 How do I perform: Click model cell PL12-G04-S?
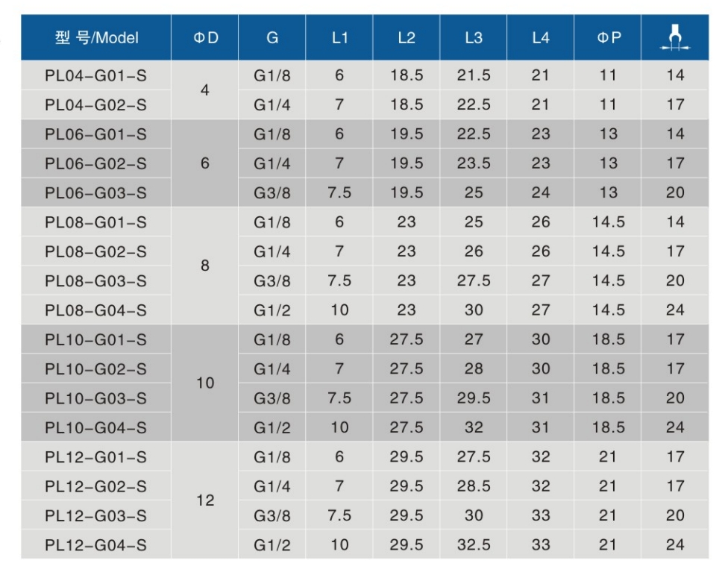(x=96, y=545)
